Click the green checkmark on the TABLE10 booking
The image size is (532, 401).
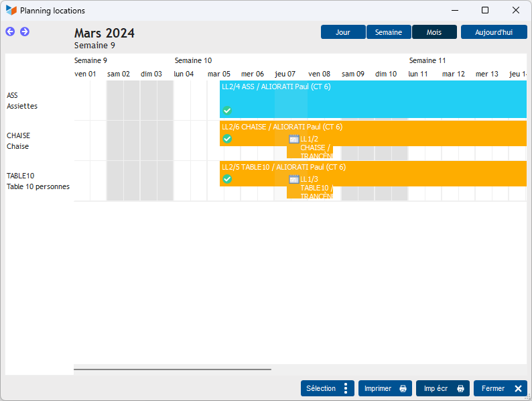(x=227, y=179)
